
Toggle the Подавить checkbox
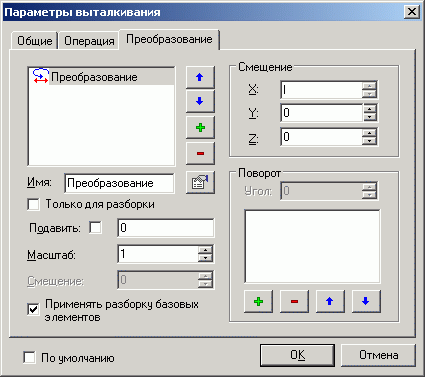(x=96, y=228)
